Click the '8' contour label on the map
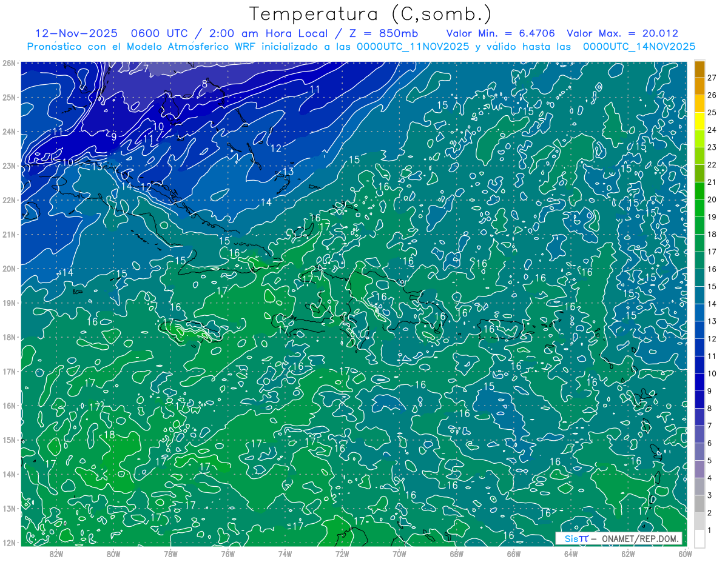This screenshot has width=728, height=562. [x=205, y=84]
